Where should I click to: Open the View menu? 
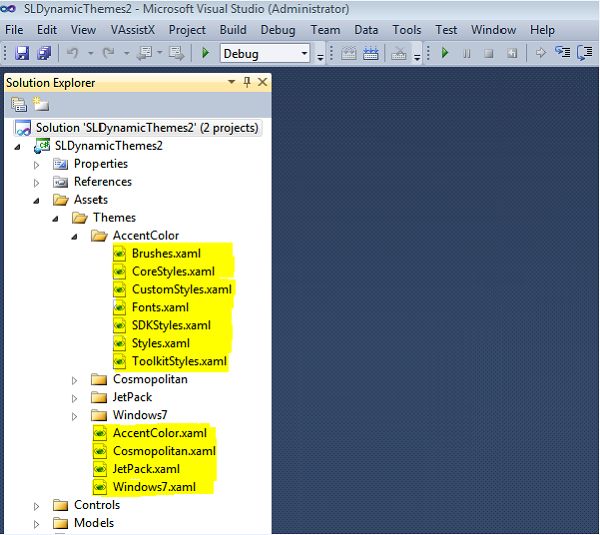coord(83,30)
